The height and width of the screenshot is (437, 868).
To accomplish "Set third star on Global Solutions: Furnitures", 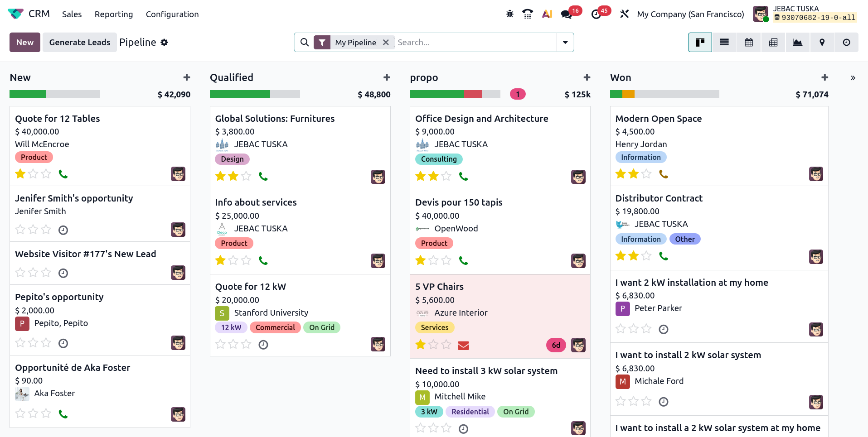I will [x=246, y=176].
